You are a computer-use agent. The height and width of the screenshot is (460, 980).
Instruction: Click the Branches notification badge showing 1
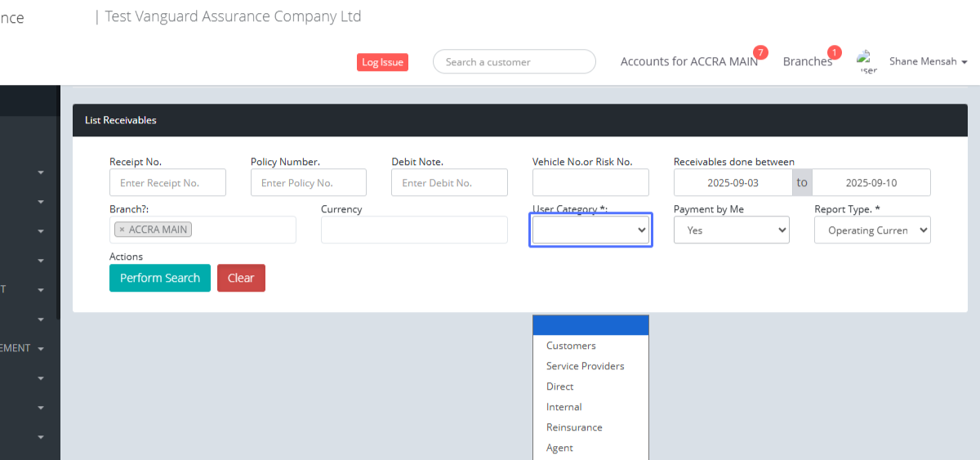(834, 52)
